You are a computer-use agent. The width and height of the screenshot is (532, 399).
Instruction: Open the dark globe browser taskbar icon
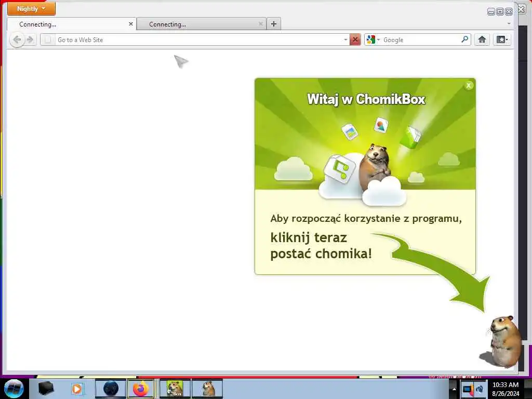pyautogui.click(x=111, y=389)
